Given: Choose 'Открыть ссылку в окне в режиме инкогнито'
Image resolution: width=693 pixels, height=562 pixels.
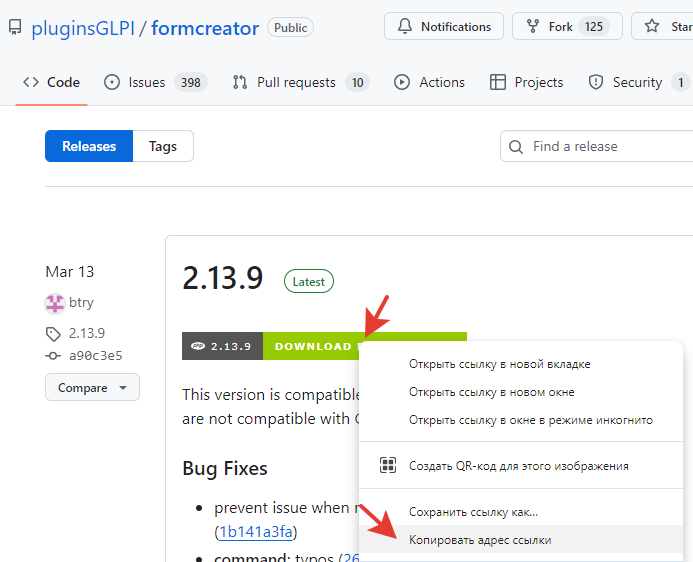Looking at the screenshot, I should [521, 420].
